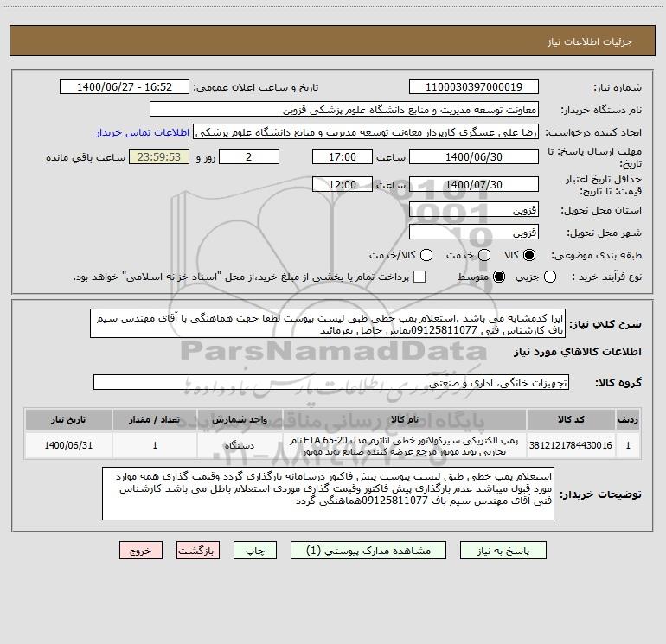Click the ردیف column header
Screen dimensions: 666x644
[x=628, y=419]
